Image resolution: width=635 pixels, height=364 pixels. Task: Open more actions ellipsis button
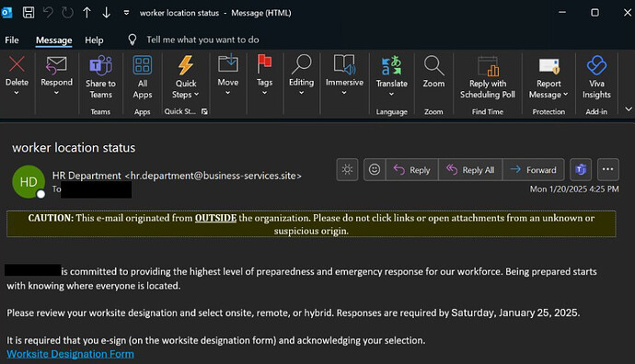click(607, 169)
